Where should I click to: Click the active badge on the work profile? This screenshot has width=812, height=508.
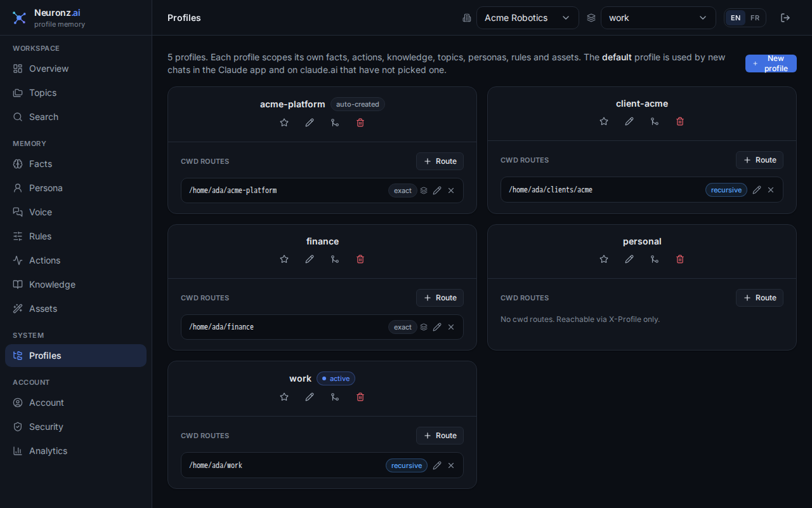[x=336, y=378]
